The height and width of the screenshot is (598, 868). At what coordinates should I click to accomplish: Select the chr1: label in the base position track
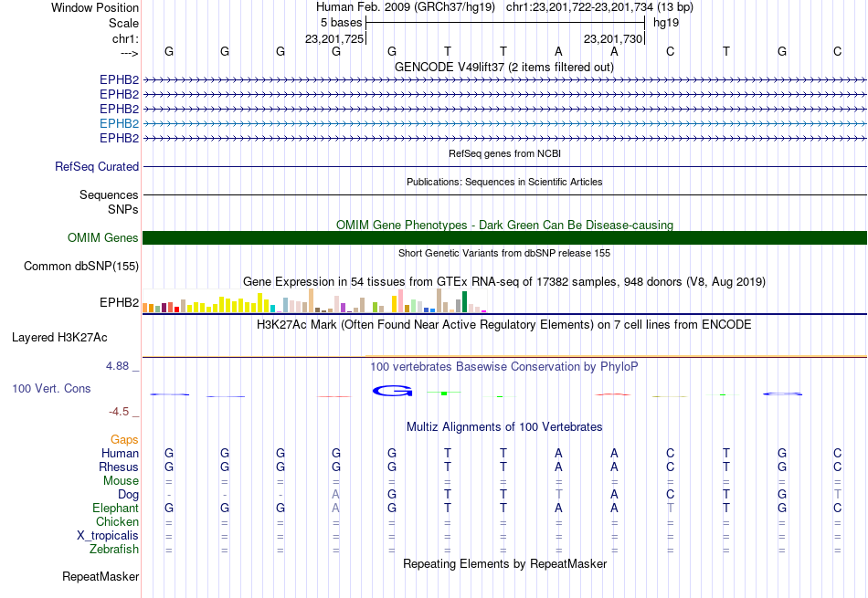(125, 38)
